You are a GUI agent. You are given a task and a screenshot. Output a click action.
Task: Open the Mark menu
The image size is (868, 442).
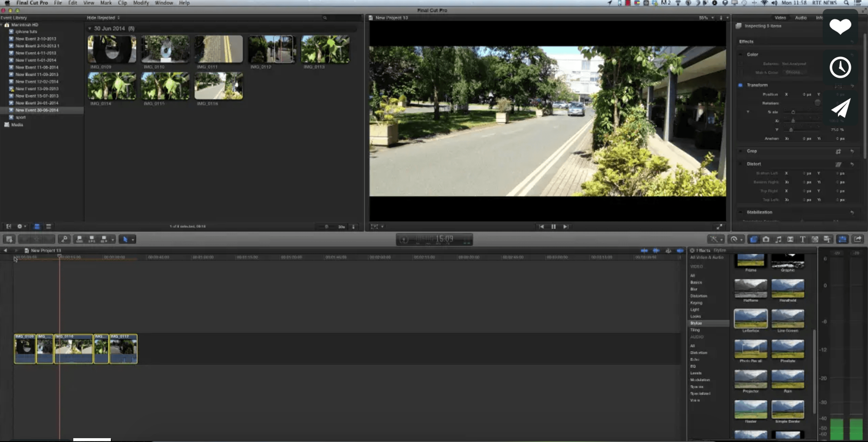pos(106,3)
